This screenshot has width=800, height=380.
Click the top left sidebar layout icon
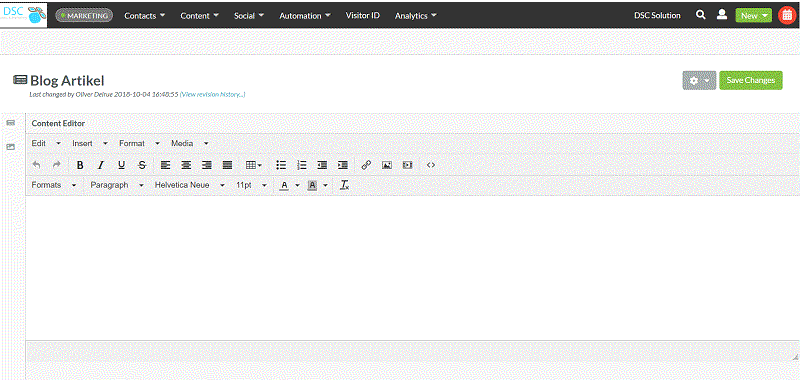(10, 123)
